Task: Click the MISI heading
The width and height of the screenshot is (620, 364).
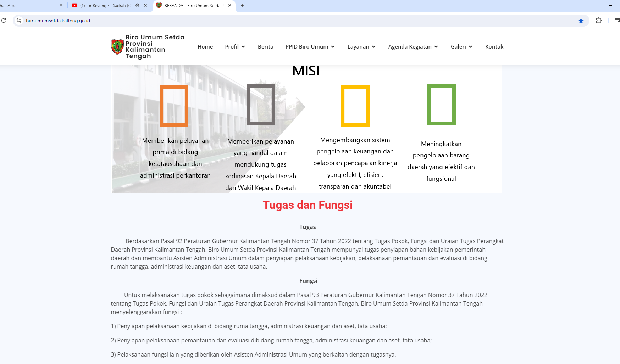Action: point(306,71)
